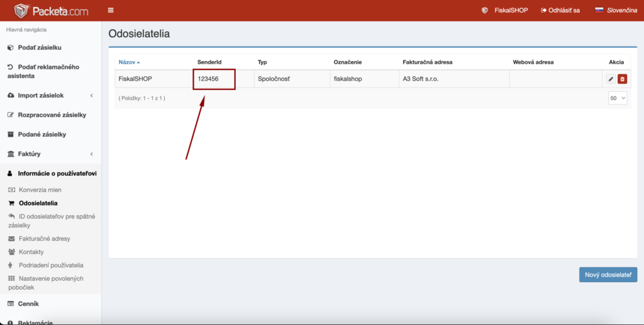The image size is (644, 325).
Task: Select Konverzia mien submenu item
Action: [x=40, y=190]
